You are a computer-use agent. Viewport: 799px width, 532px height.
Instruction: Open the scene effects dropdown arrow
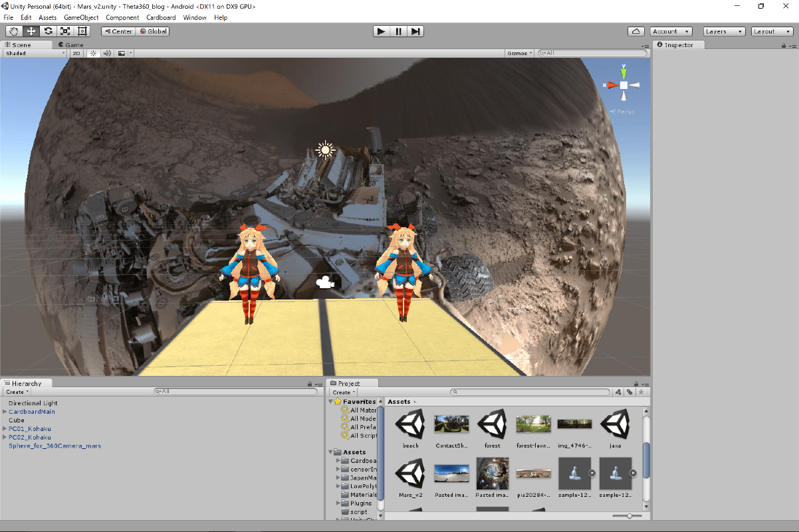click(131, 53)
